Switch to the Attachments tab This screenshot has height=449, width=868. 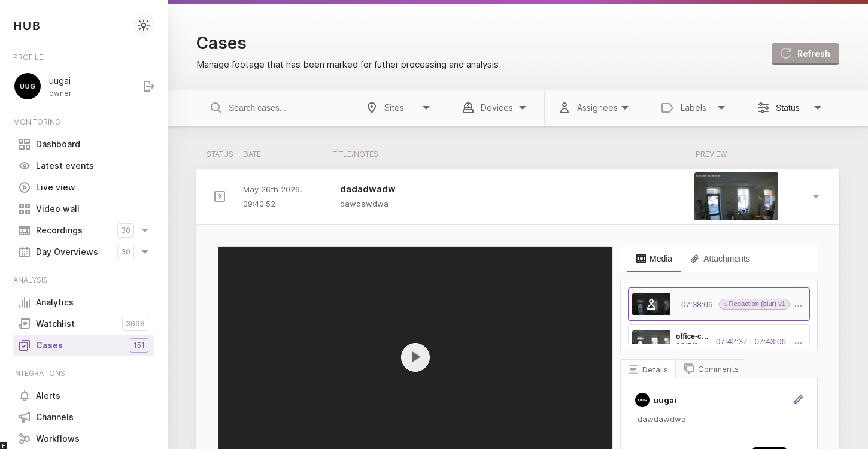tap(720, 259)
